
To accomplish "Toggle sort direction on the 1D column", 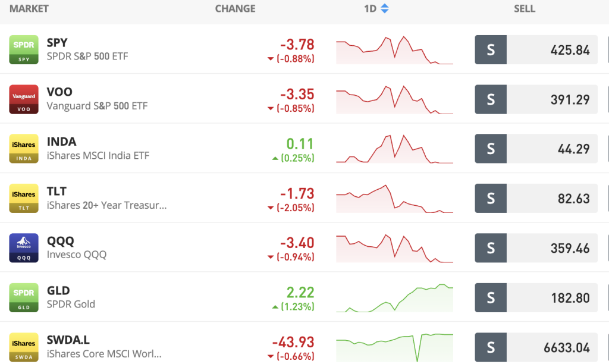I will coord(384,8).
